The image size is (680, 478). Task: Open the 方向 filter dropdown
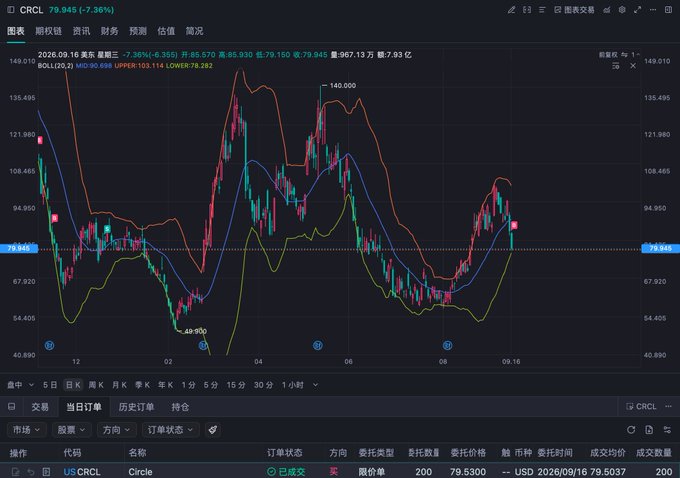pos(117,430)
